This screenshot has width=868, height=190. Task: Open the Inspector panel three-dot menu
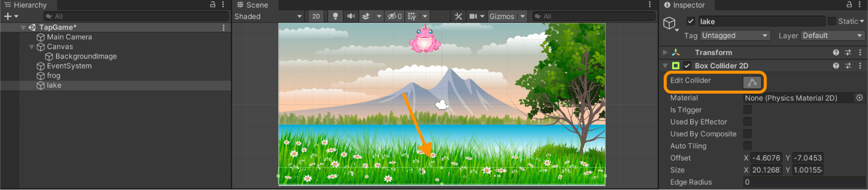click(860, 4)
